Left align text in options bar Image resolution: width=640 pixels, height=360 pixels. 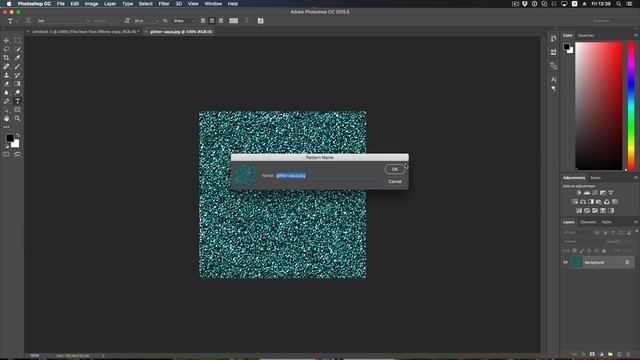(x=203, y=21)
